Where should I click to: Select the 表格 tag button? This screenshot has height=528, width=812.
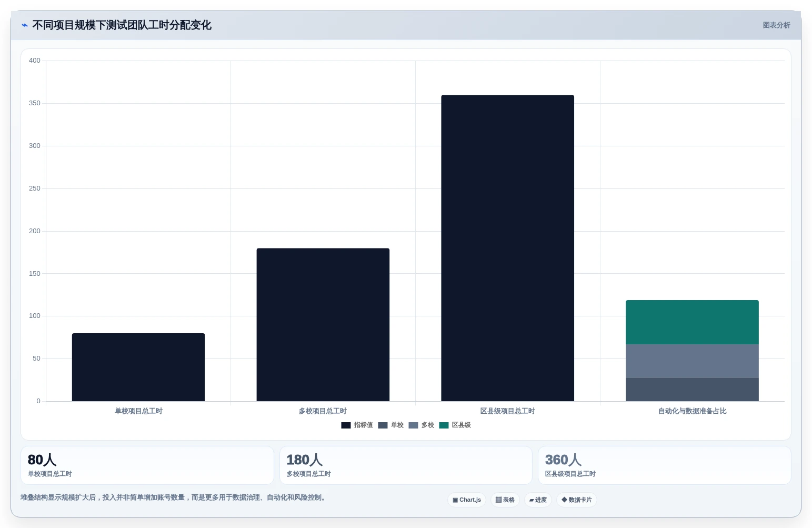[x=505, y=500]
